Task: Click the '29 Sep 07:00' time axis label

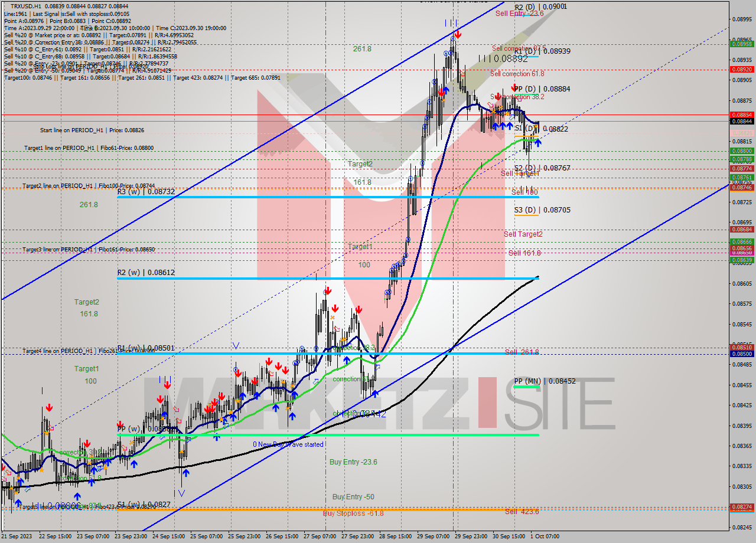Action: tap(434, 537)
